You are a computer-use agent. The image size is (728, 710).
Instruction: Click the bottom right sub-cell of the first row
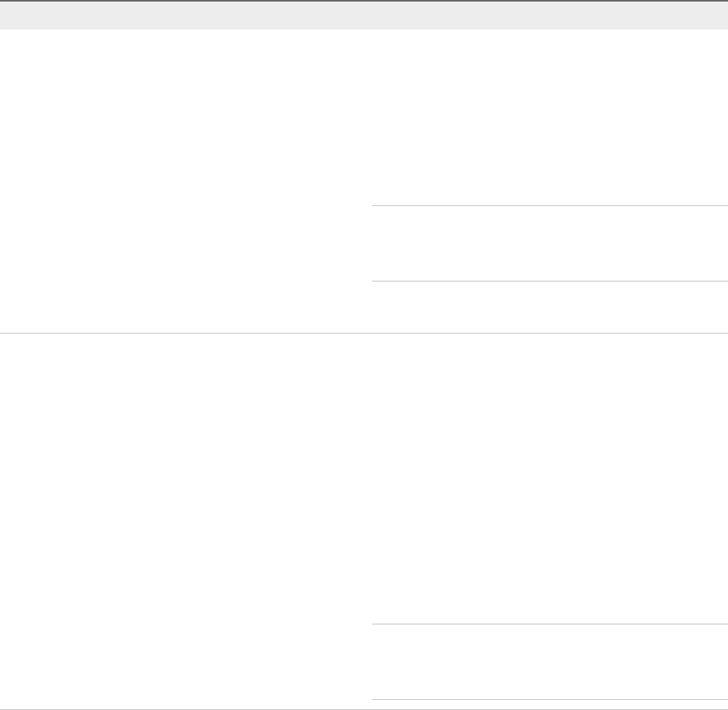coord(549,307)
